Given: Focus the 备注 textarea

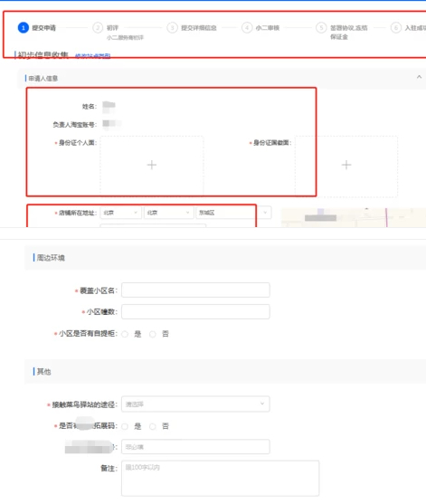Looking at the screenshot, I should 221,479.
